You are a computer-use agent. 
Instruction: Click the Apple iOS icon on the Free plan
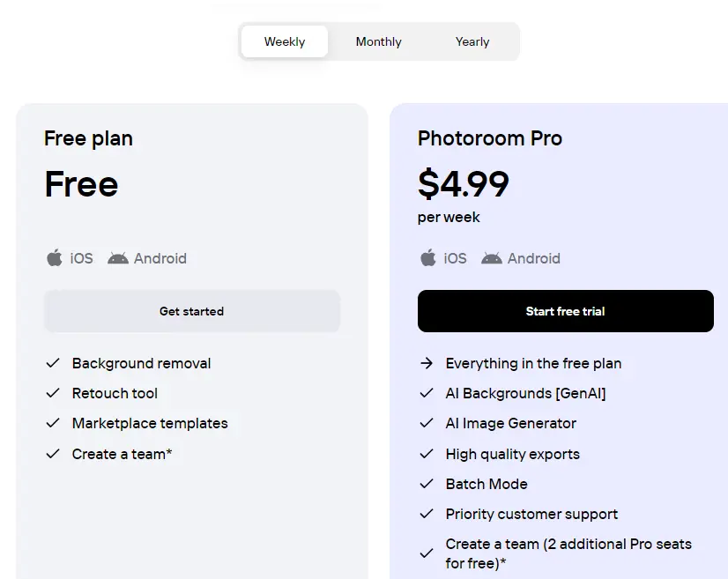[55, 257]
